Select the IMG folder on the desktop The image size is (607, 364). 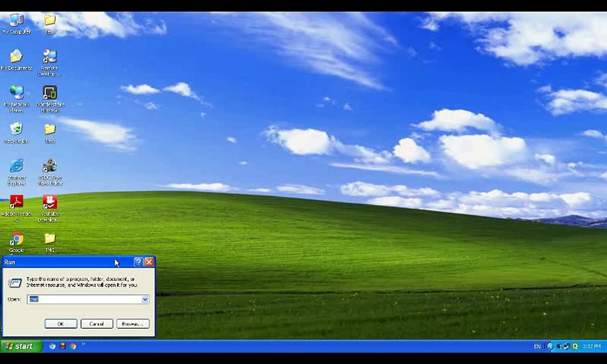[x=50, y=242]
